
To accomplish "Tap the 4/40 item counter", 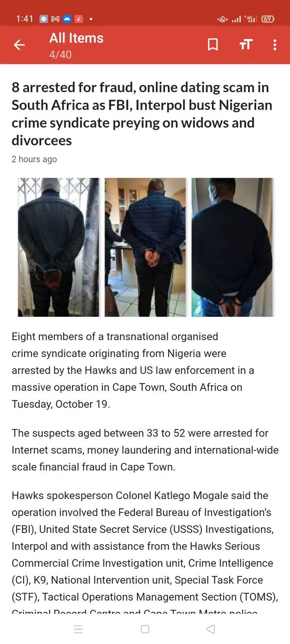I will click(x=60, y=54).
